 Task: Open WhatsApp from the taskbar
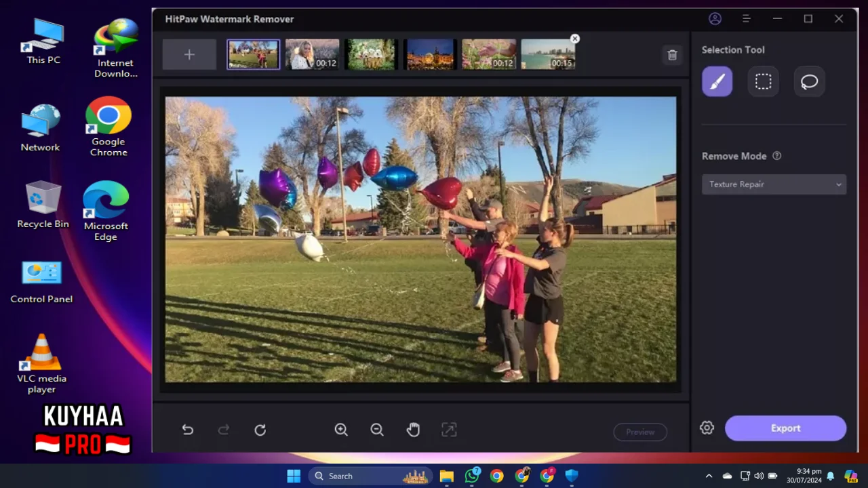tap(472, 476)
